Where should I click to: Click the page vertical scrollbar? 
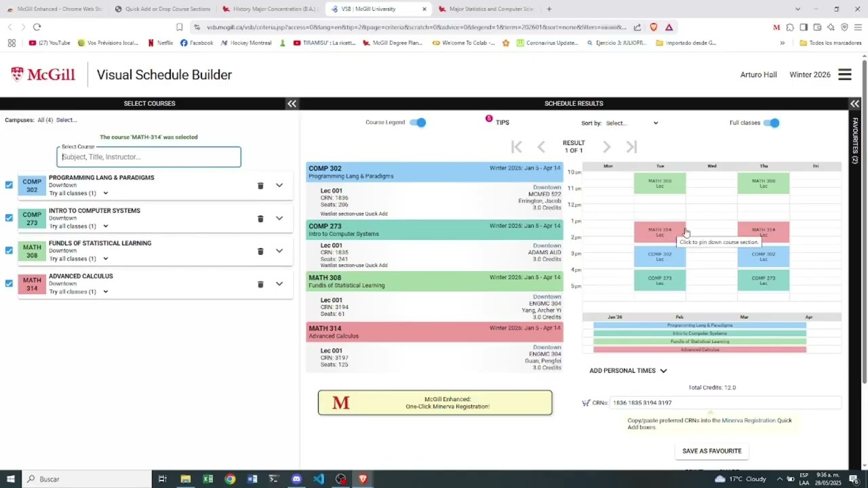click(x=864, y=224)
